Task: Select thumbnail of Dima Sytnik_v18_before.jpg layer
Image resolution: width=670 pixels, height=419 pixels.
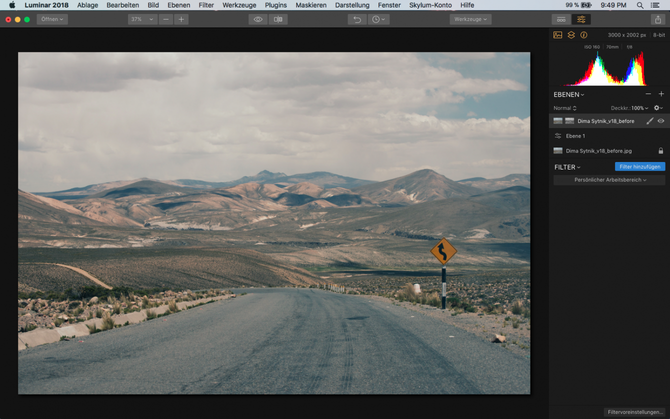Action: pyautogui.click(x=558, y=151)
